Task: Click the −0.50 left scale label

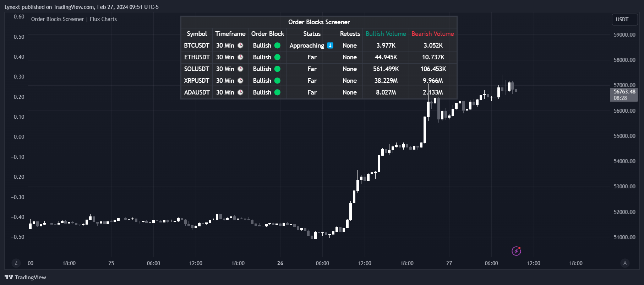Action: (17, 237)
